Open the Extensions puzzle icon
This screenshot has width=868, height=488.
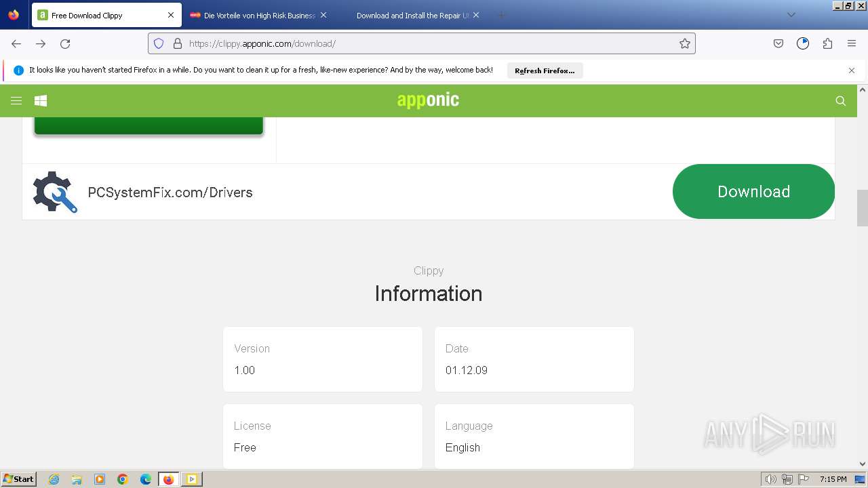coord(827,43)
